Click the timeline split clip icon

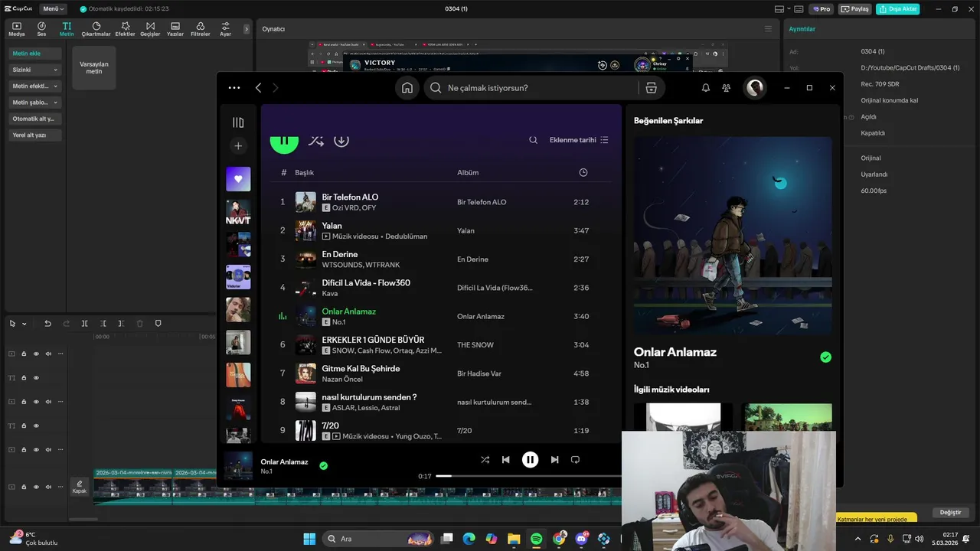click(x=84, y=324)
